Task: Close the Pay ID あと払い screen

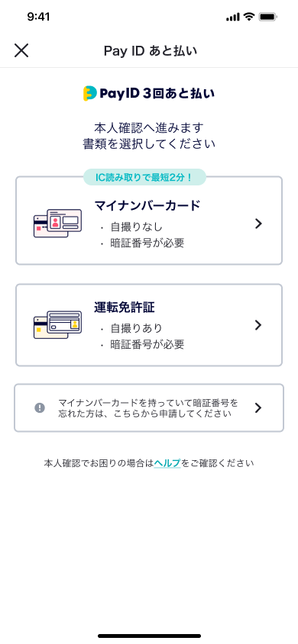Action: pyautogui.click(x=21, y=50)
